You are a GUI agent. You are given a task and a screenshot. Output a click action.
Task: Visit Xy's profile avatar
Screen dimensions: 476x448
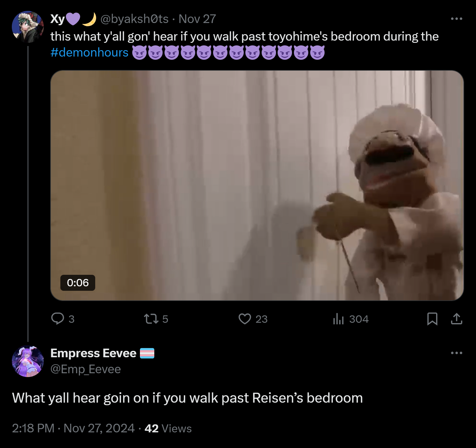click(28, 27)
